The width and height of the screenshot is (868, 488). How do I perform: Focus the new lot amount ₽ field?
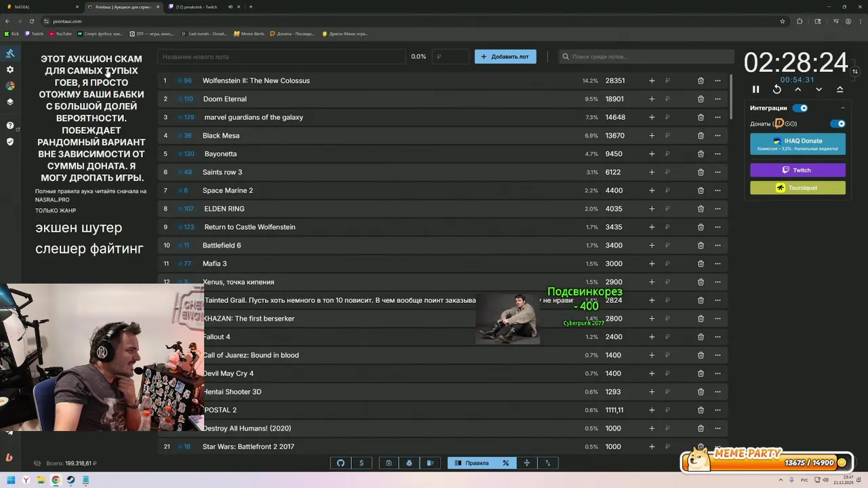point(451,57)
